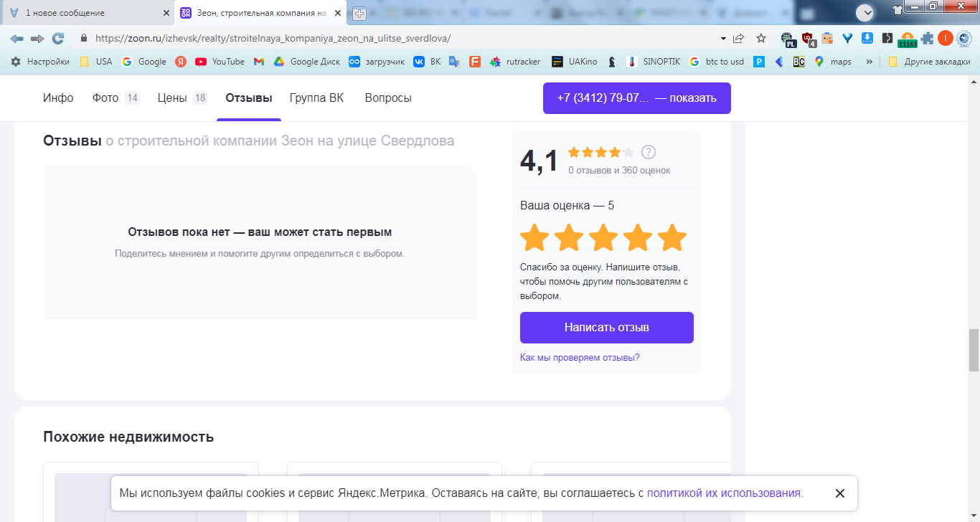Open the загрузчик bookmark
Viewport: 980px width, 522px height.
(x=377, y=62)
